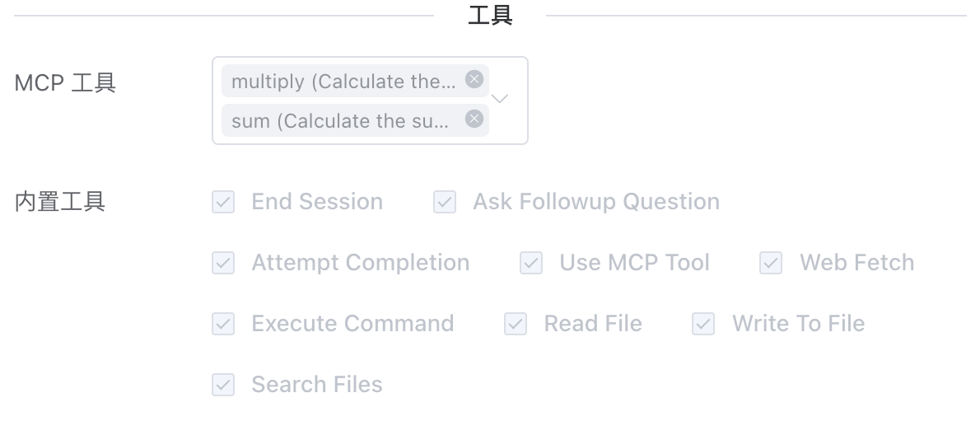Toggle the Ask Followup Question checkbox

[445, 202]
